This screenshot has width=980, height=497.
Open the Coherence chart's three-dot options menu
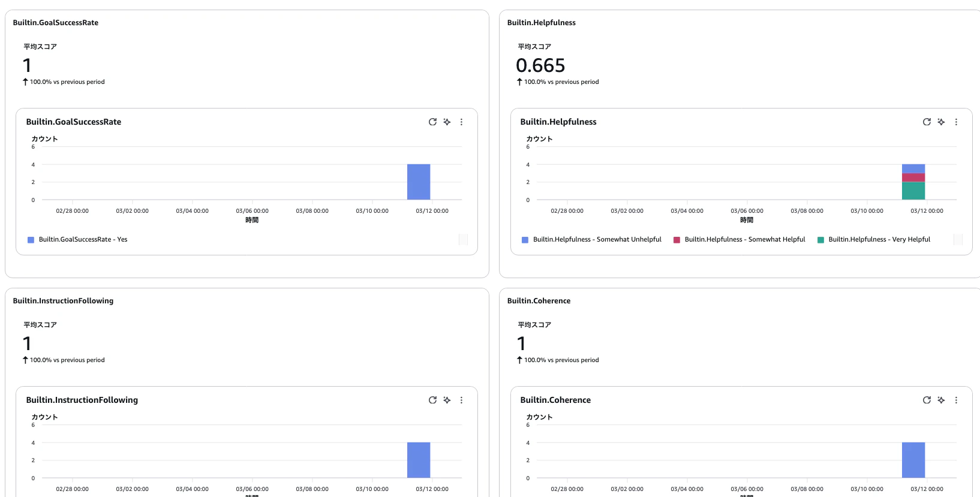956,400
